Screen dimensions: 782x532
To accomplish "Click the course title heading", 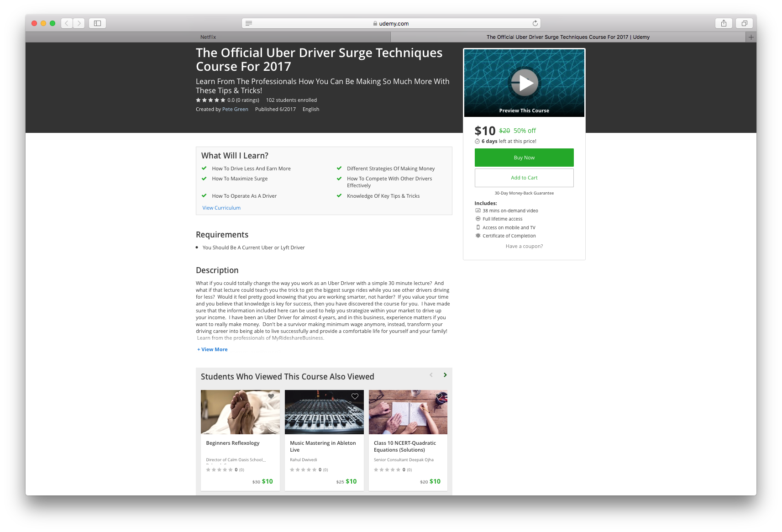I will pyautogui.click(x=319, y=59).
